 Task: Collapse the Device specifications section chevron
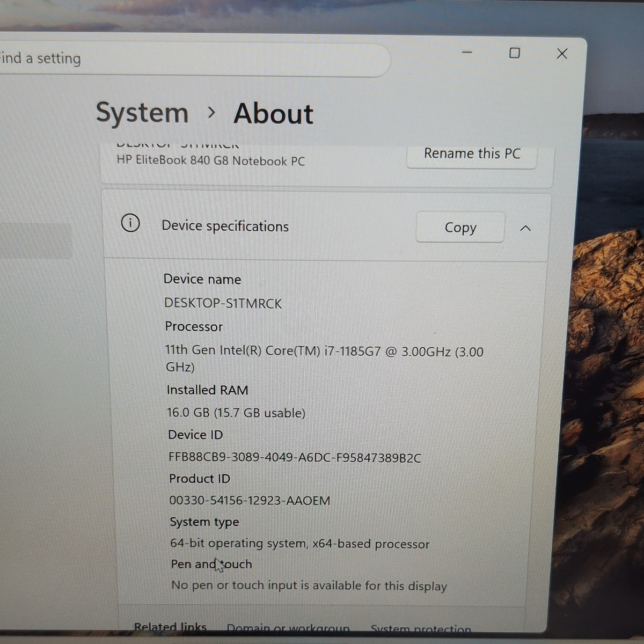(x=525, y=229)
